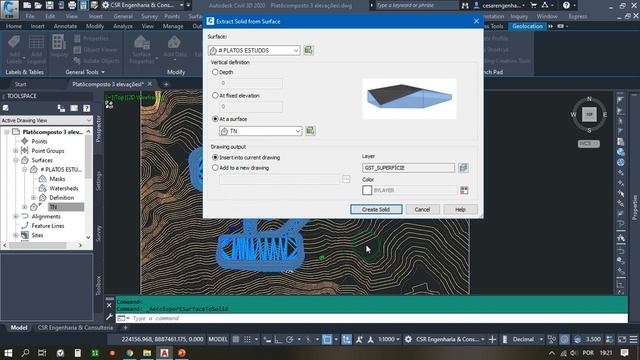Click the Autodesk help question mark icon
Viewport: 640px width, 360px height.
tap(566, 5)
